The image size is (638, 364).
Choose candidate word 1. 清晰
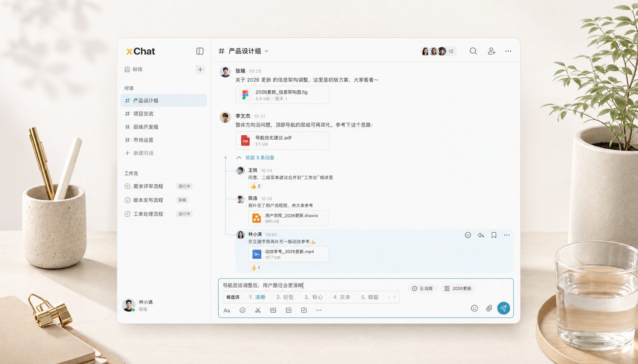pyautogui.click(x=257, y=297)
